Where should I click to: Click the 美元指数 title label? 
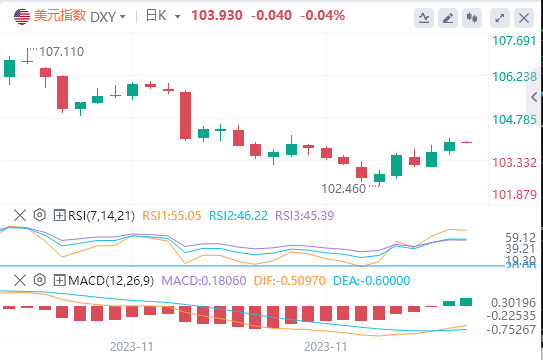[x=60, y=16]
